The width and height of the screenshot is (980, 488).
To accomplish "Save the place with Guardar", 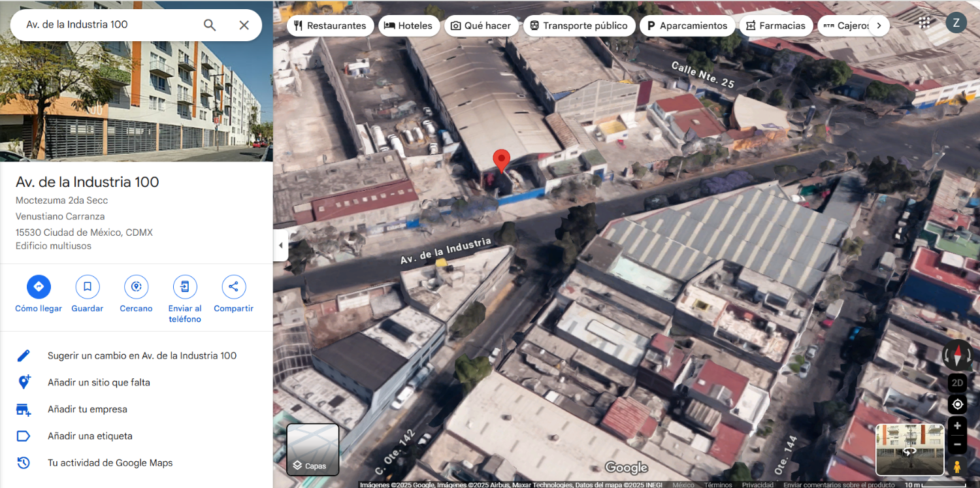I will pos(88,294).
